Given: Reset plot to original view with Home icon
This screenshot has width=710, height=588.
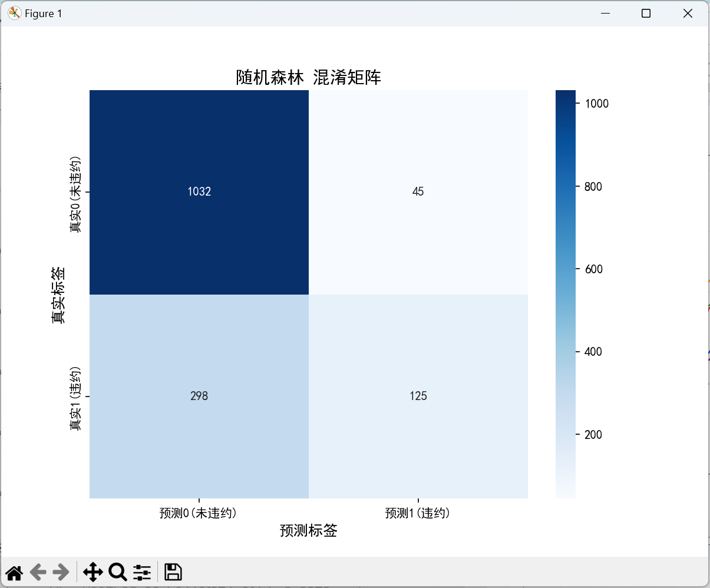Looking at the screenshot, I should click(14, 572).
